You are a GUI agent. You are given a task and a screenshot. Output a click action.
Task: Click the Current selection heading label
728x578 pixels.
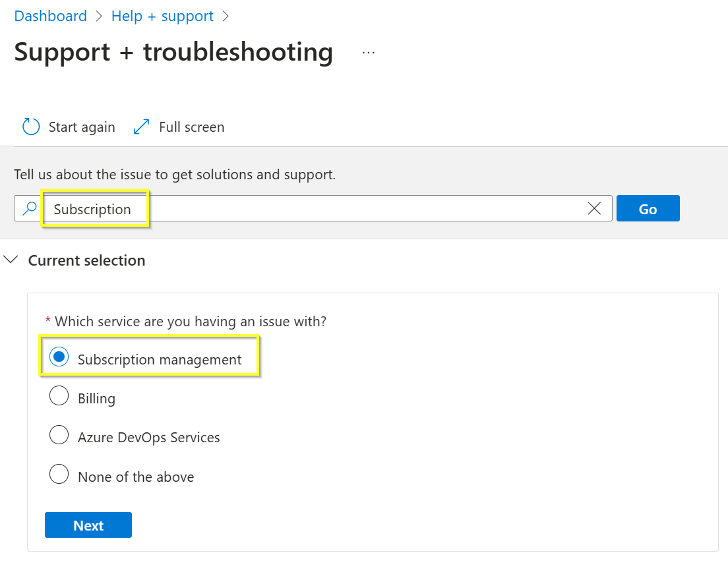point(86,260)
